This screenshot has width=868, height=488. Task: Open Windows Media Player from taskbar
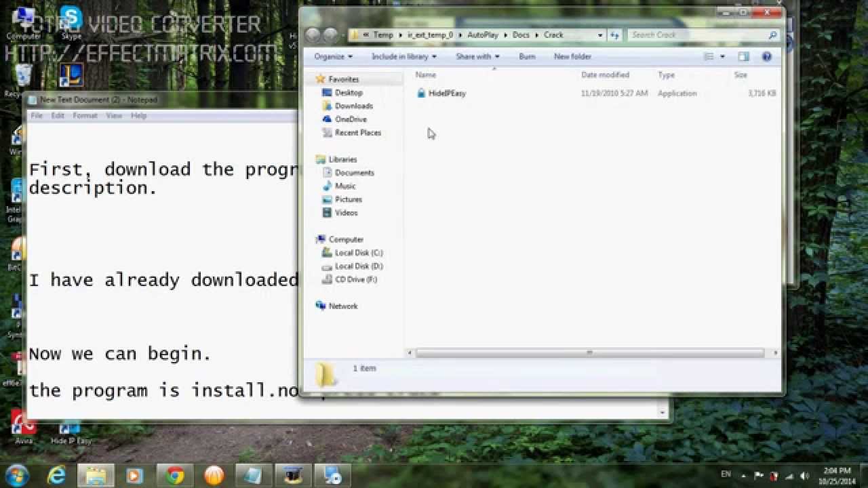tap(136, 476)
